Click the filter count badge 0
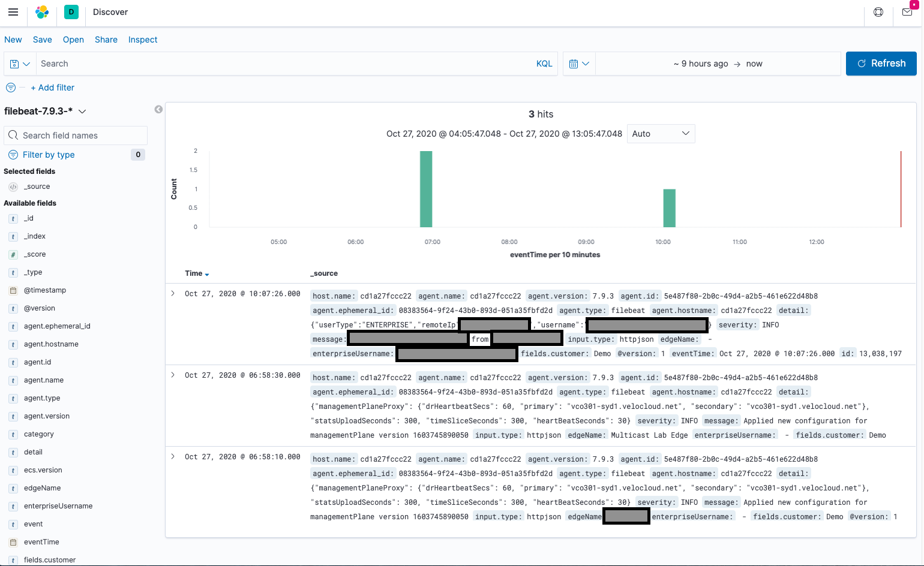 [x=138, y=155]
